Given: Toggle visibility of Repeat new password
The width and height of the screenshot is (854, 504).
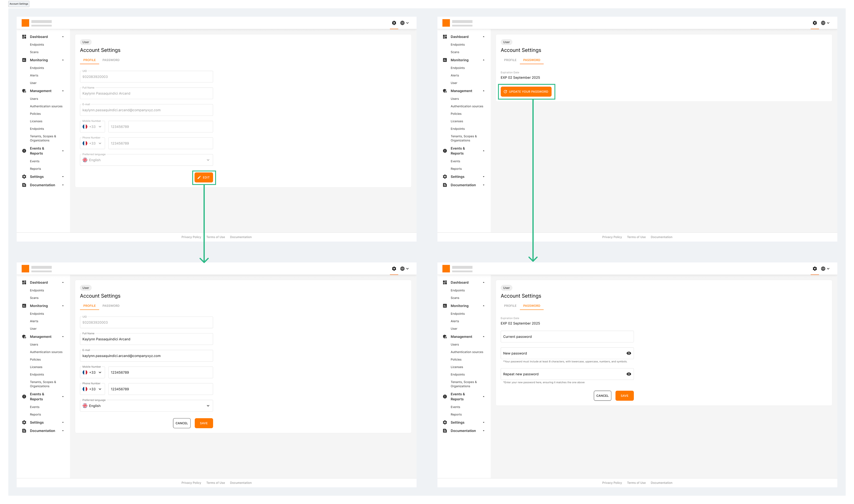Looking at the screenshot, I should (628, 374).
